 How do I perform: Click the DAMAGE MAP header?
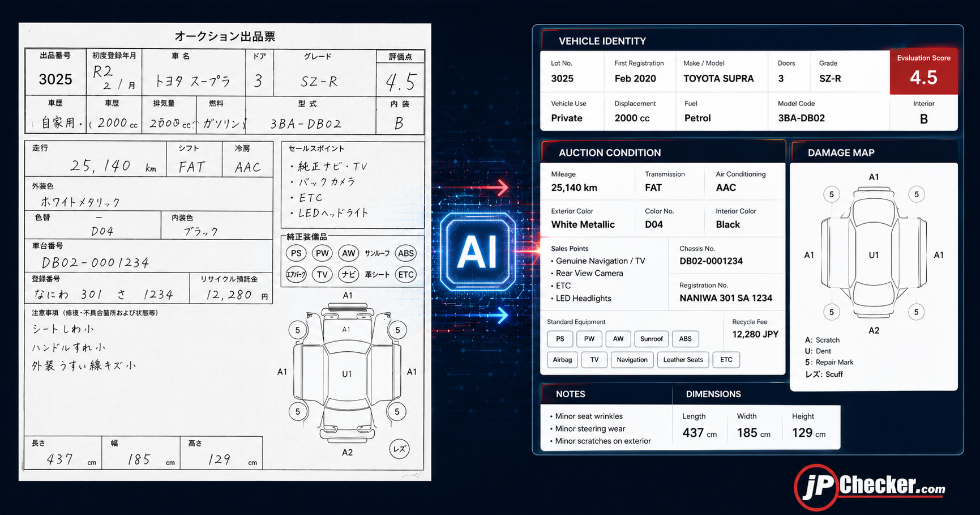click(841, 153)
